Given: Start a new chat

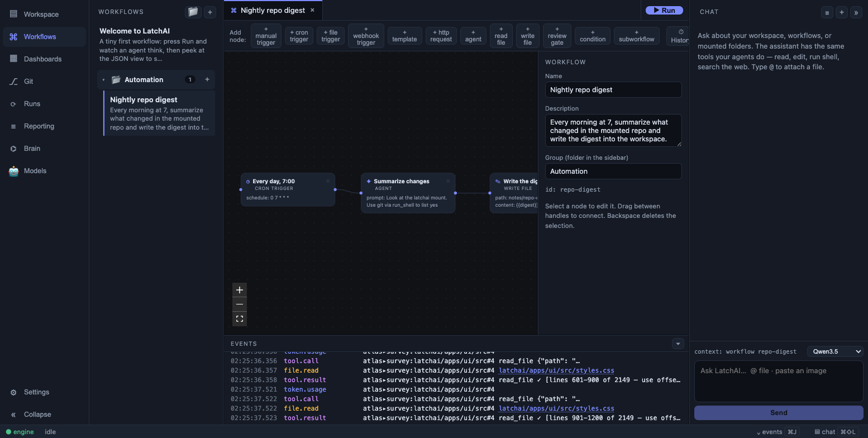Looking at the screenshot, I should (842, 12).
